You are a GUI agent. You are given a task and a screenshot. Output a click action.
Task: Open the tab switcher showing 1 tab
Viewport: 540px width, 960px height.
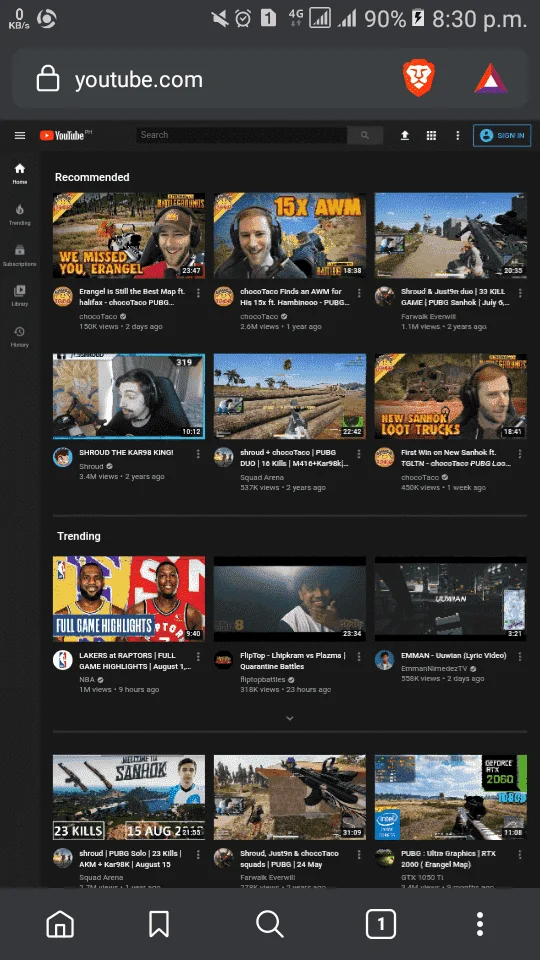(x=381, y=923)
